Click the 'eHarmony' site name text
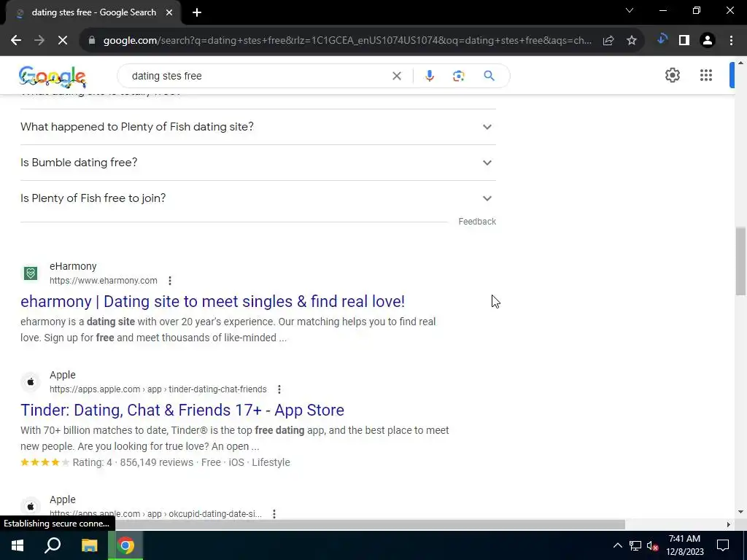The height and width of the screenshot is (560, 747). [73, 266]
